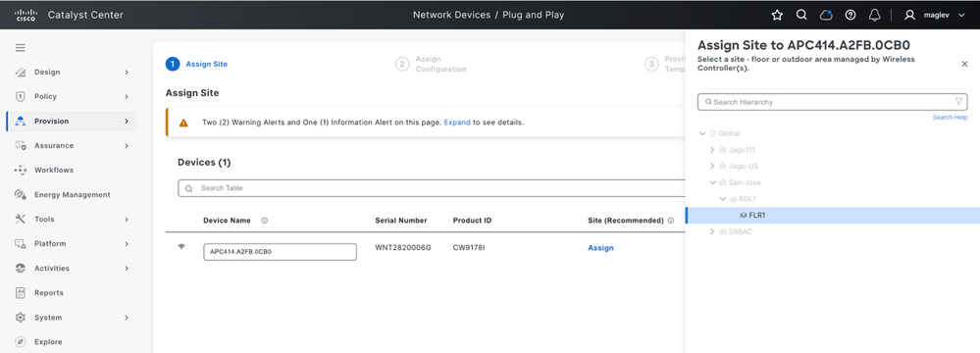The image size is (980, 353).
Task: Click the filter funnel in Search Hierarchy
Action: point(958,101)
